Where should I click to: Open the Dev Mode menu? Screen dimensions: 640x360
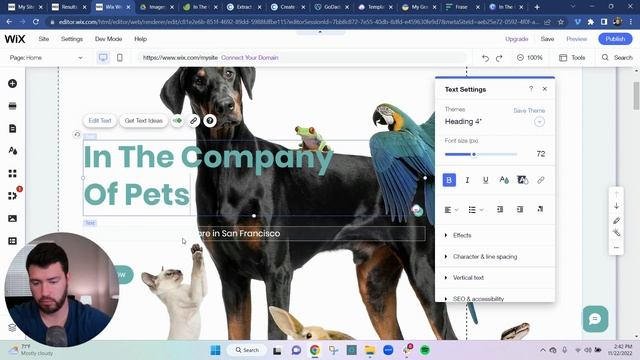(x=109, y=39)
